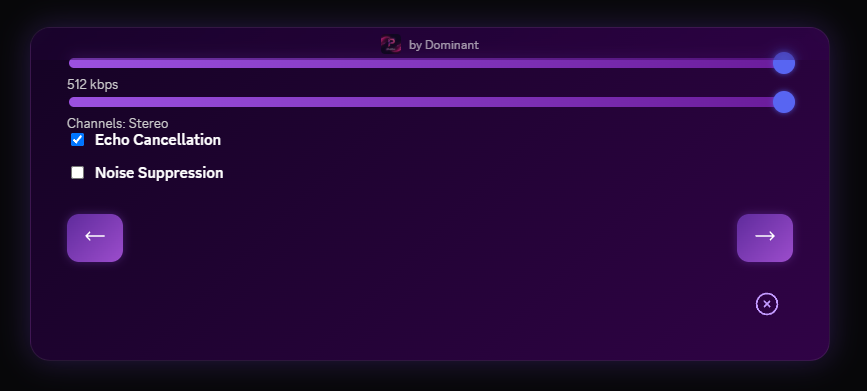The width and height of the screenshot is (867, 391).
Task: Enable the Noise Suppression checkbox
Action: tap(77, 173)
